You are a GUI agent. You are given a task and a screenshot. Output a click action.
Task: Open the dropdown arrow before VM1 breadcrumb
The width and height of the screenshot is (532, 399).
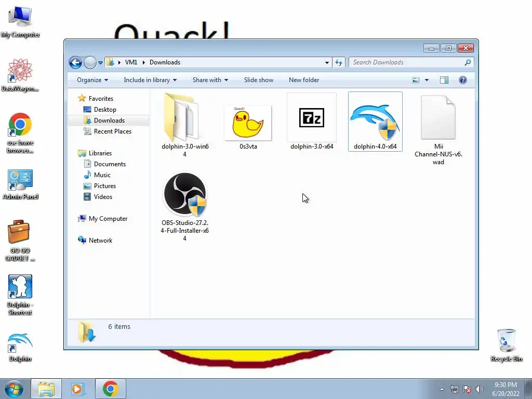tap(119, 62)
